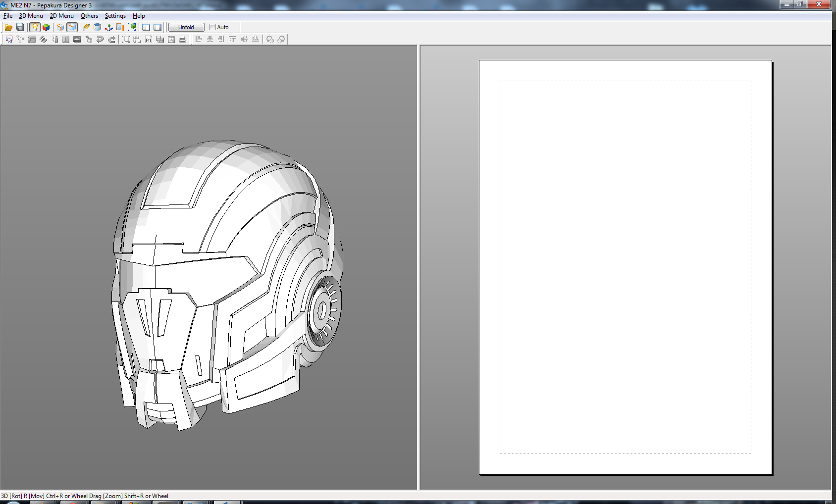
Task: Click the divider between 3D and 2D panes
Action: (x=418, y=267)
